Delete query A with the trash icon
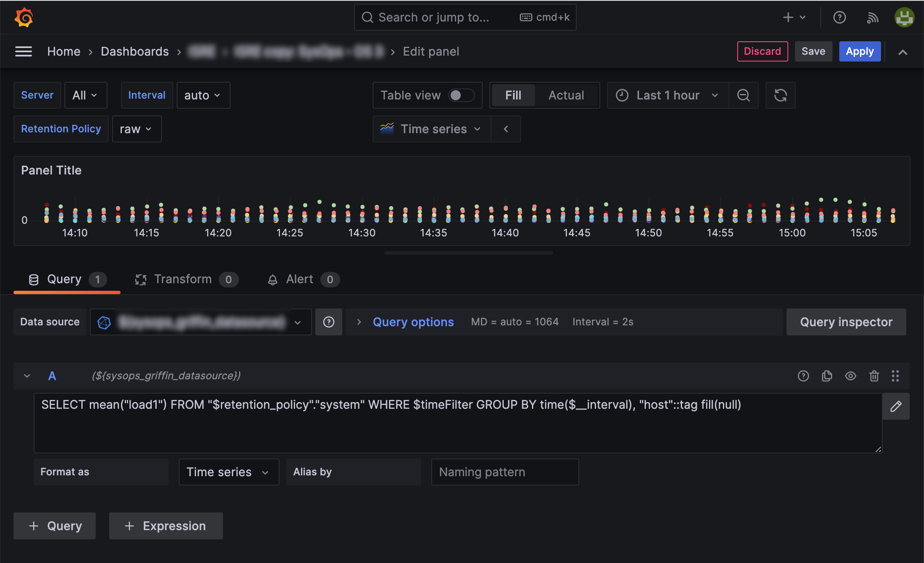 pos(874,376)
